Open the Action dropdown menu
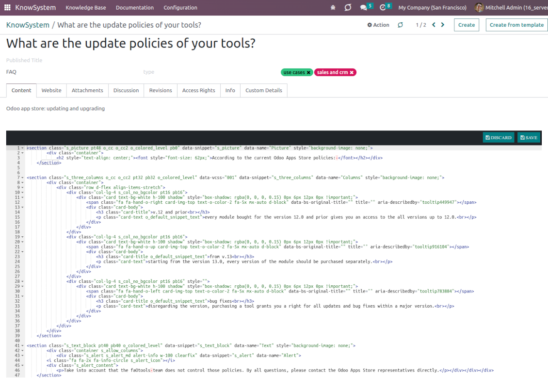Image resolution: width=548 pixels, height=392 pixels. [x=378, y=25]
